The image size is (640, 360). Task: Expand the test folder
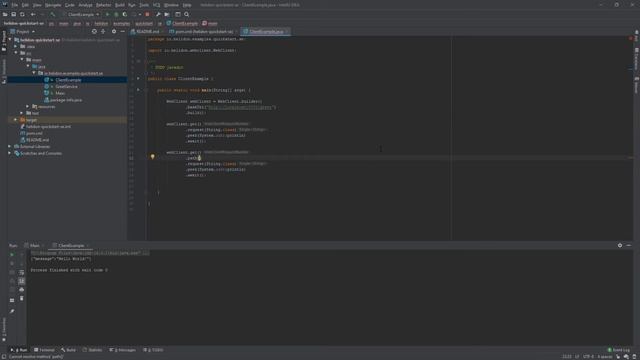tap(22, 113)
